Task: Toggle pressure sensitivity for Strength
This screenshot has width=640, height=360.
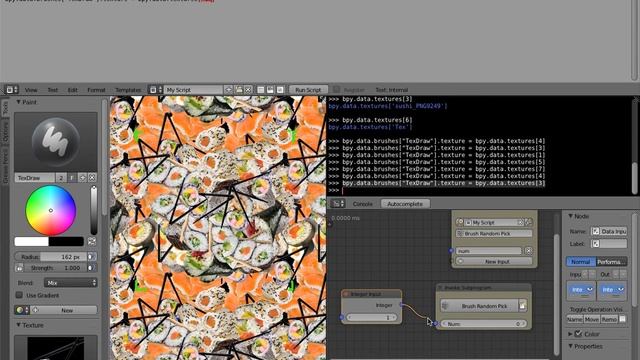Action: coord(92,268)
